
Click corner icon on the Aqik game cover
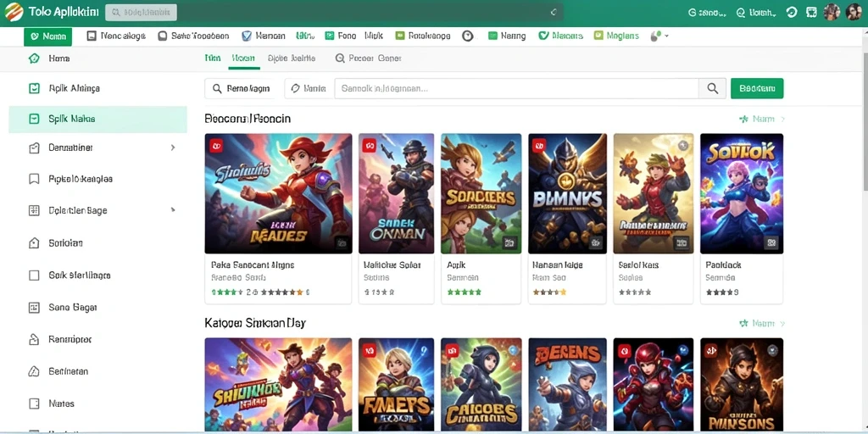pyautogui.click(x=509, y=242)
